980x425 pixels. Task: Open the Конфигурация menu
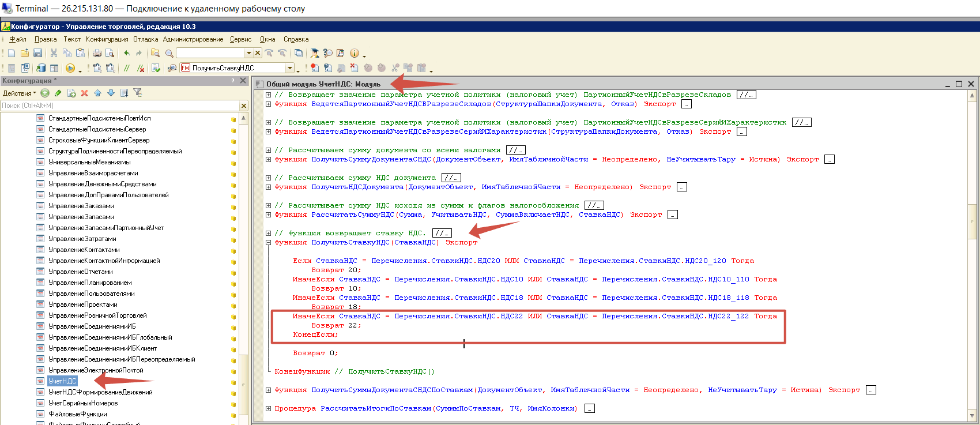click(107, 39)
